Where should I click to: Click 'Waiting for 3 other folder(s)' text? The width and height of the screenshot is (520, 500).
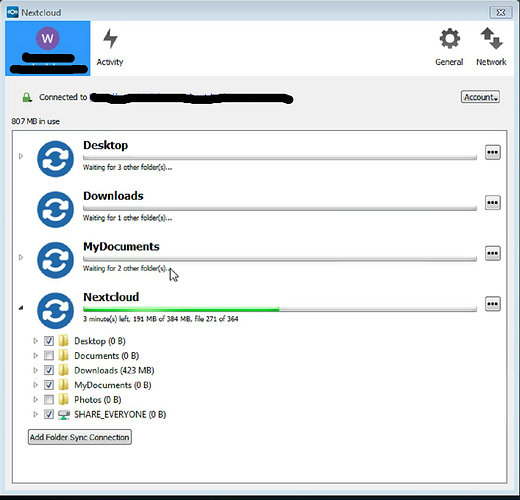[127, 167]
